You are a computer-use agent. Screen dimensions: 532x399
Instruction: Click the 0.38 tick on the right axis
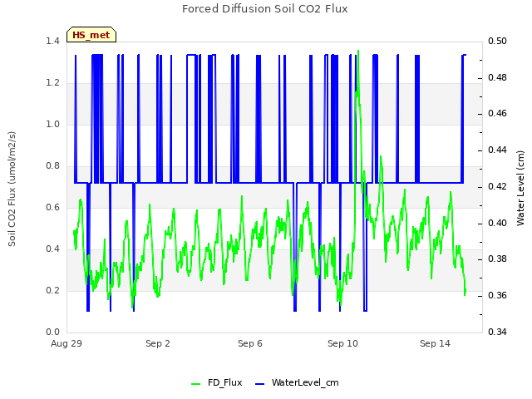click(497, 259)
